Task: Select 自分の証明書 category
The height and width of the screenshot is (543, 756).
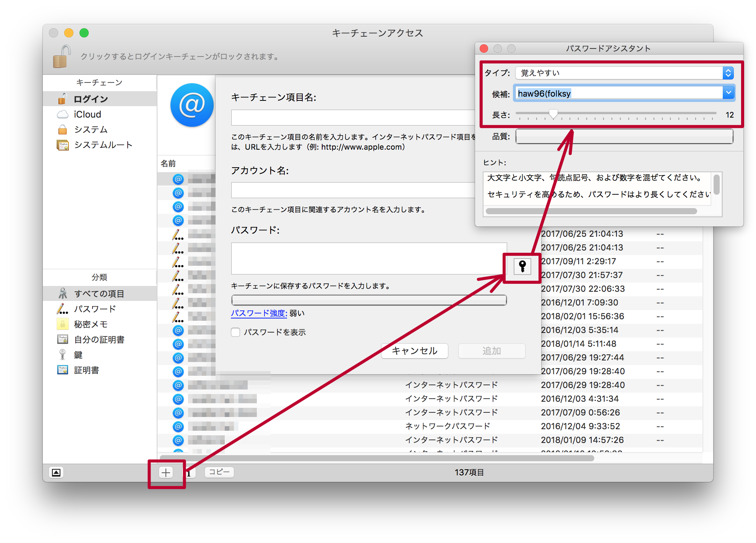Action: click(99, 339)
